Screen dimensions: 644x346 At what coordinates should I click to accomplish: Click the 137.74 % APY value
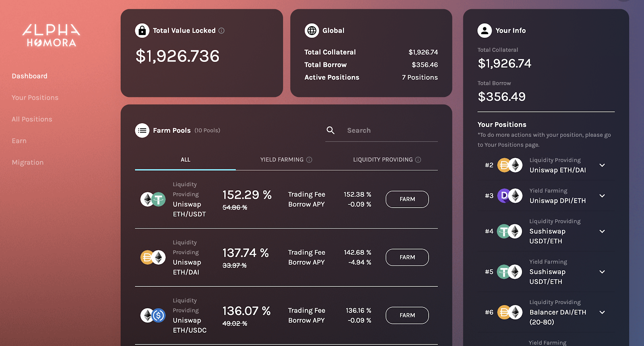[x=246, y=253]
